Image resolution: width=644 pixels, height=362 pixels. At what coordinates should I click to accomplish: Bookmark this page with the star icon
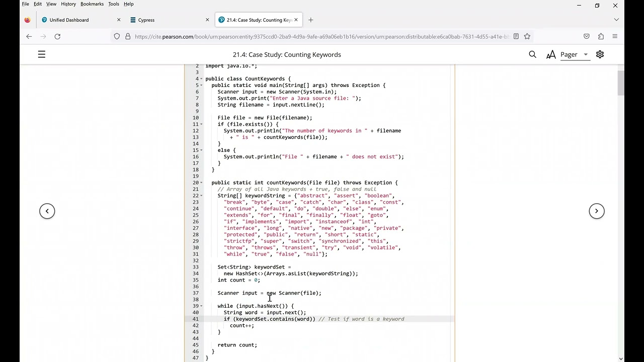[x=527, y=36]
